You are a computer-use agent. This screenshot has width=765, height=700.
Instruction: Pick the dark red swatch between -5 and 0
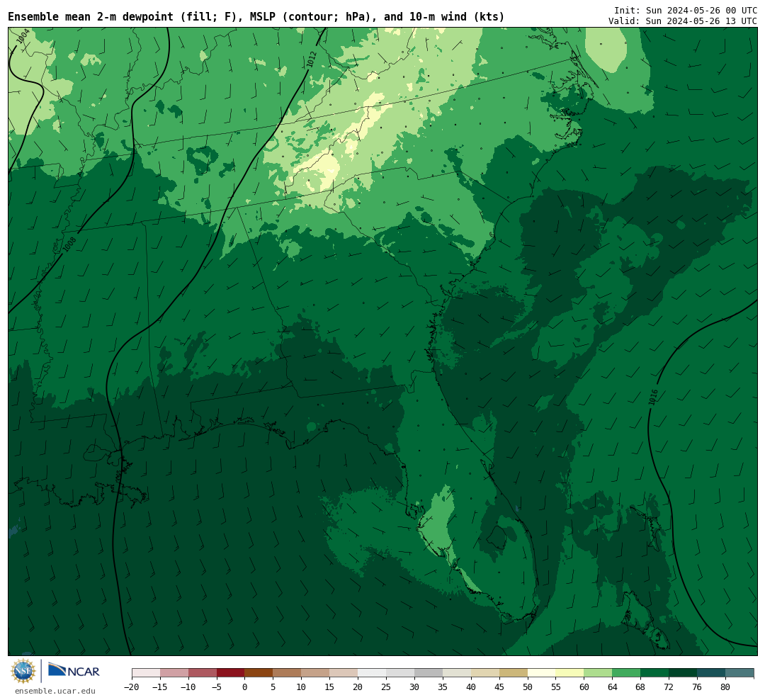[231, 672]
